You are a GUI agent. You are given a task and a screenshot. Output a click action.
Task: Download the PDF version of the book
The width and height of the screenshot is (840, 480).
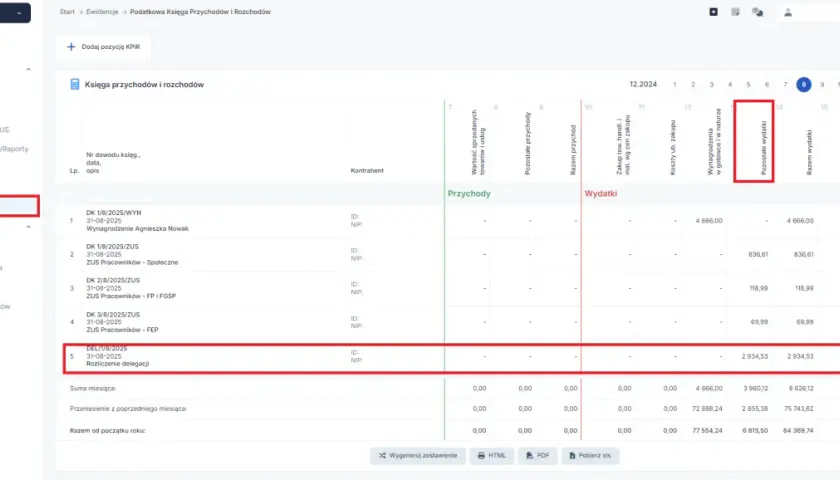click(x=537, y=455)
